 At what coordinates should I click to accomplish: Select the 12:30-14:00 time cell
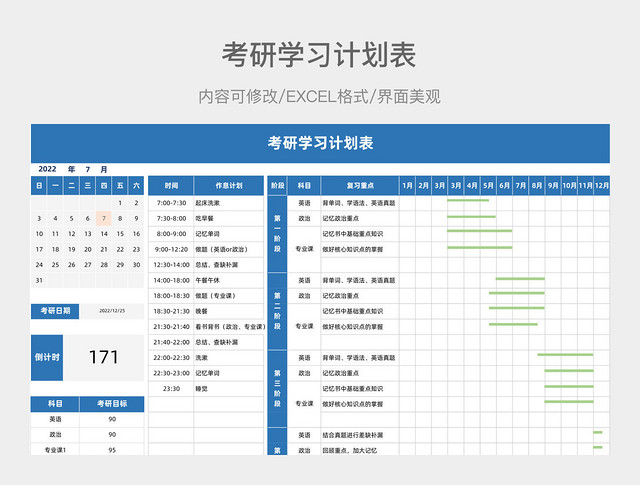(x=171, y=265)
